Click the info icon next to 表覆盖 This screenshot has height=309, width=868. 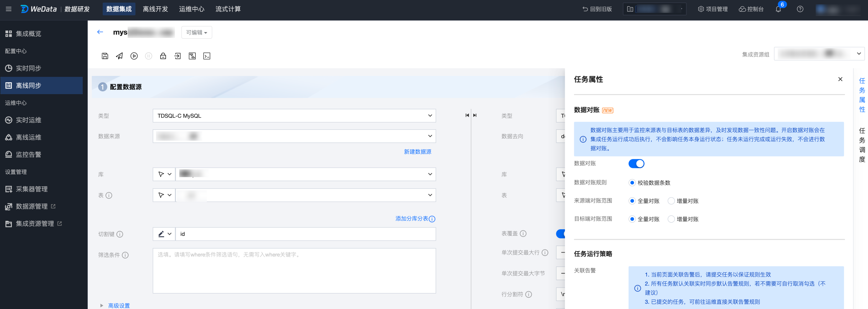(523, 233)
